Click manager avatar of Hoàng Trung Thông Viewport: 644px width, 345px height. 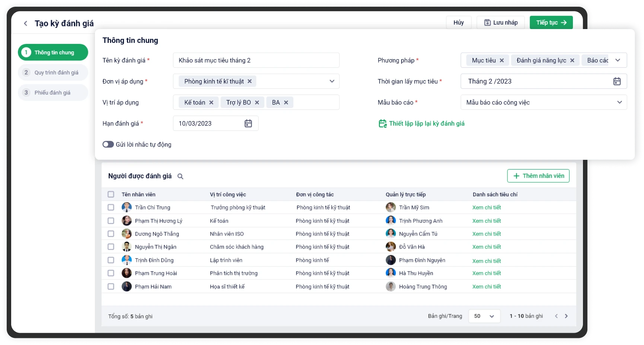(390, 287)
